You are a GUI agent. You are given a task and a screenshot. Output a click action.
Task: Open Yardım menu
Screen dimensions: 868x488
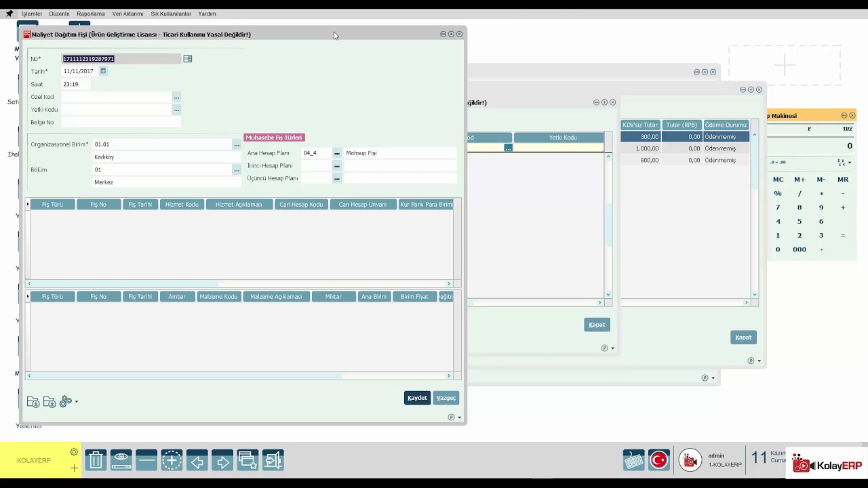click(207, 14)
